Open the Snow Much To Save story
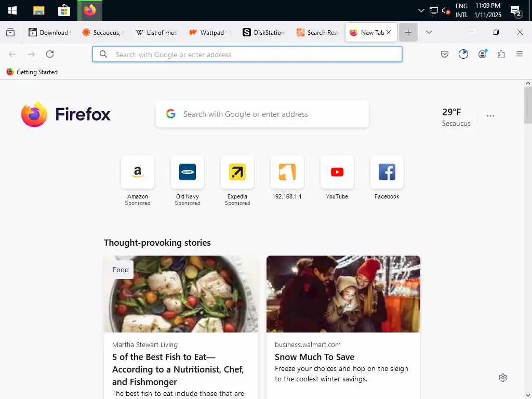532x399 pixels. pos(314,357)
